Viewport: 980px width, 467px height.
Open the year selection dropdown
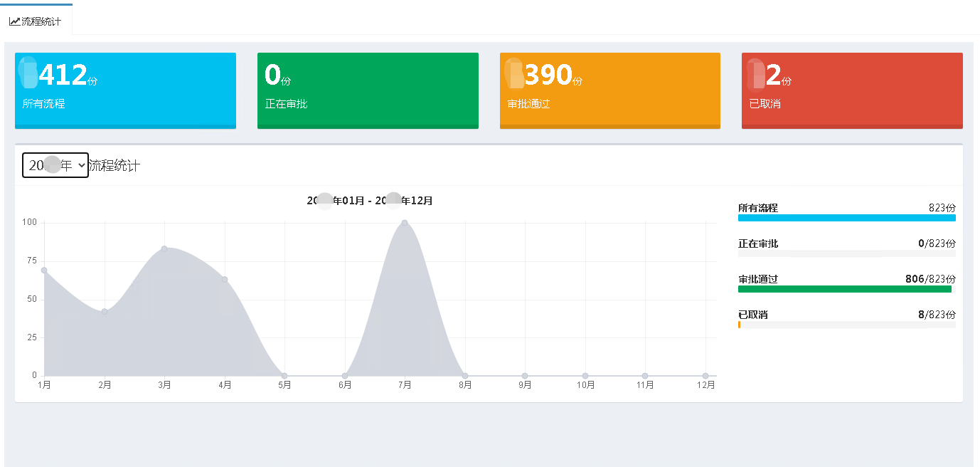pyautogui.click(x=55, y=165)
